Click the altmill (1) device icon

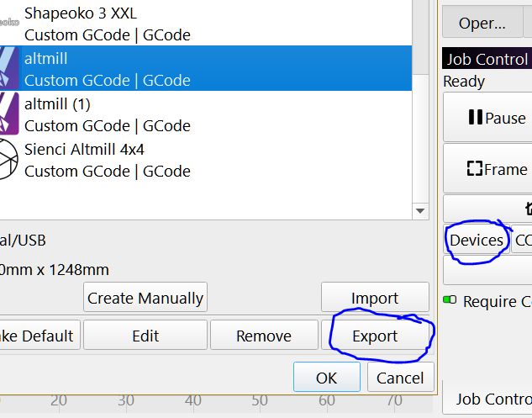(x=8, y=114)
